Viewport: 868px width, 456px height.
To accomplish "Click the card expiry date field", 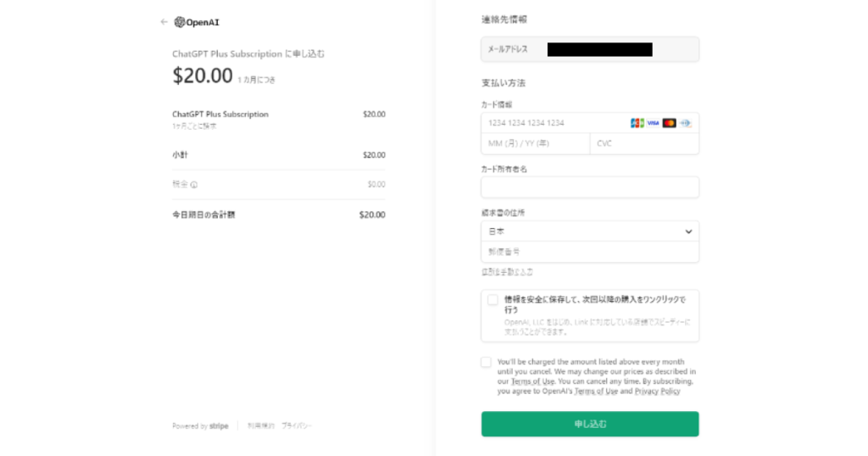I will click(x=535, y=143).
